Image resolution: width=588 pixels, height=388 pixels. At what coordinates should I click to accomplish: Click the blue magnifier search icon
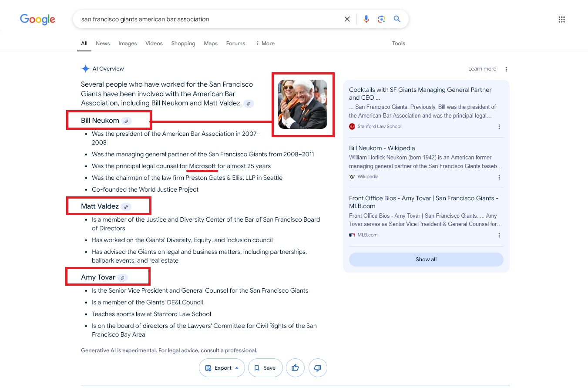coord(397,19)
